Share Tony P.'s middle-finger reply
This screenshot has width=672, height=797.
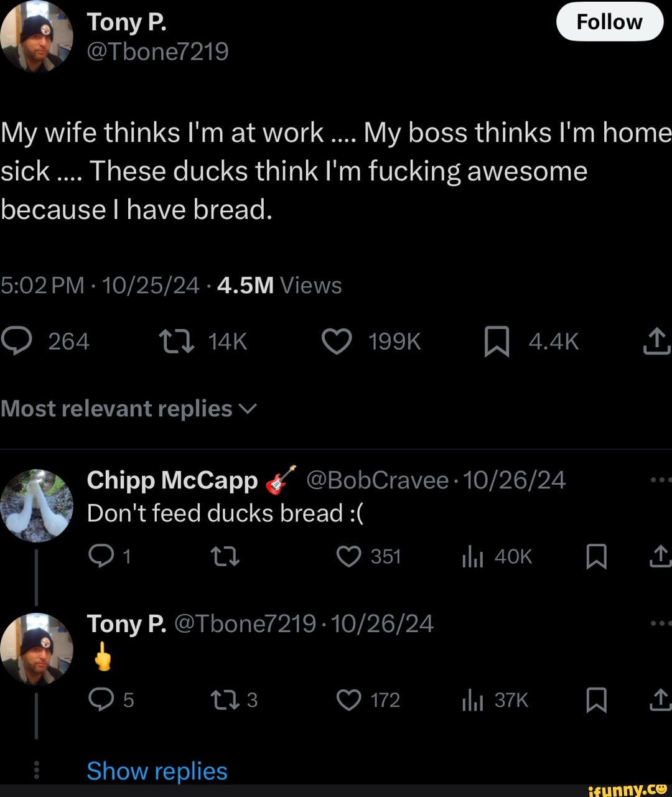[x=661, y=700]
